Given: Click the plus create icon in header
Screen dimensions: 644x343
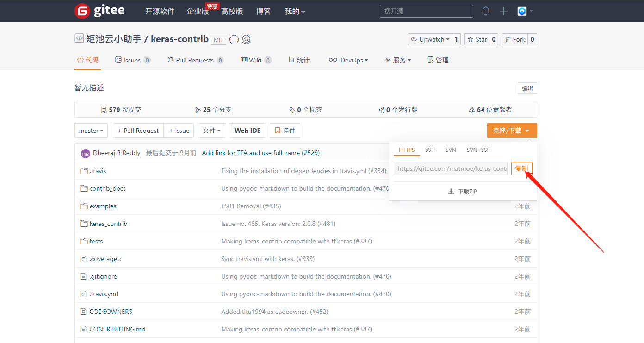Looking at the screenshot, I should point(504,11).
